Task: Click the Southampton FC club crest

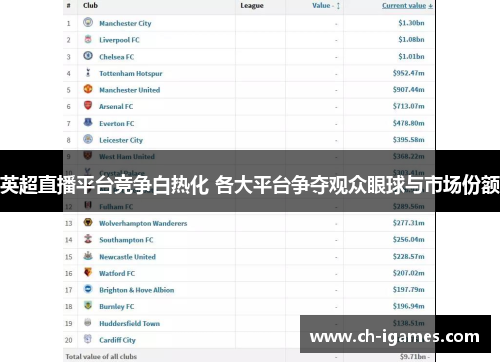Action: (x=88, y=239)
